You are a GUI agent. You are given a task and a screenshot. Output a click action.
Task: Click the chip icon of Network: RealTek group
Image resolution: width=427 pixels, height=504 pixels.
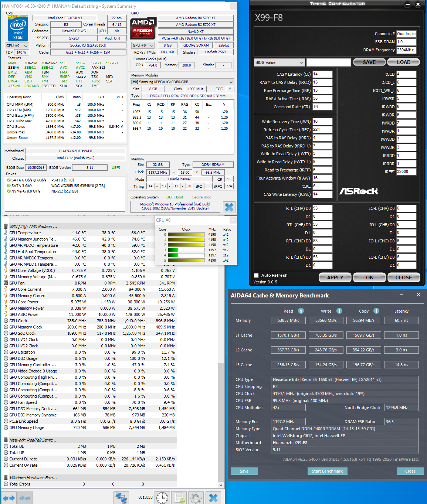pos(6,440)
